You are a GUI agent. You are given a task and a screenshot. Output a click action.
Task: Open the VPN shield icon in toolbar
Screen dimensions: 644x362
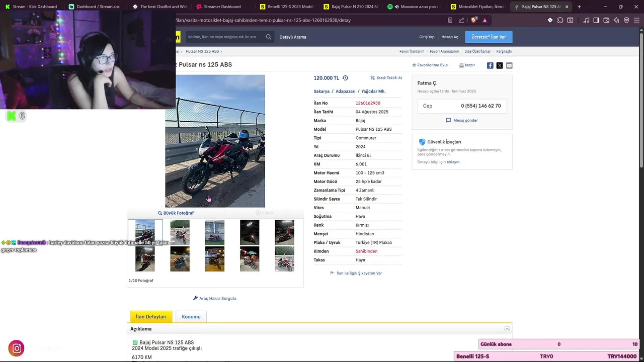click(x=626, y=20)
